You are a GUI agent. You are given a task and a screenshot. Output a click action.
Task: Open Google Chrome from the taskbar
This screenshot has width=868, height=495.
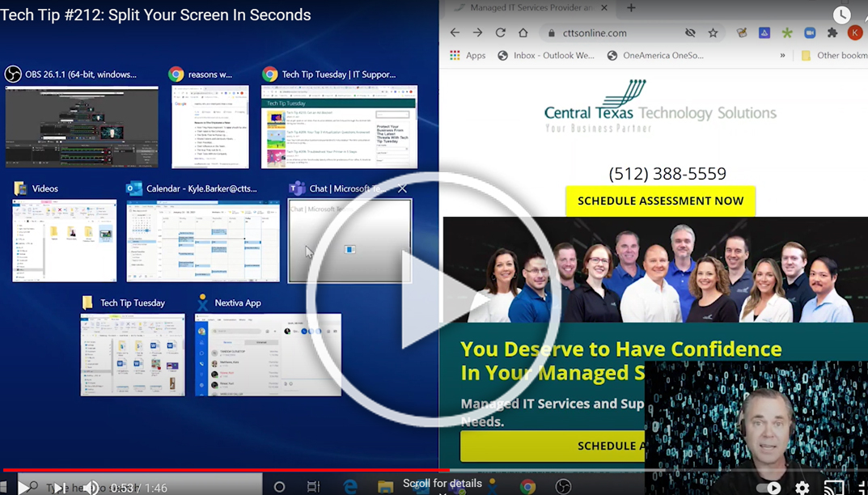coord(527,487)
